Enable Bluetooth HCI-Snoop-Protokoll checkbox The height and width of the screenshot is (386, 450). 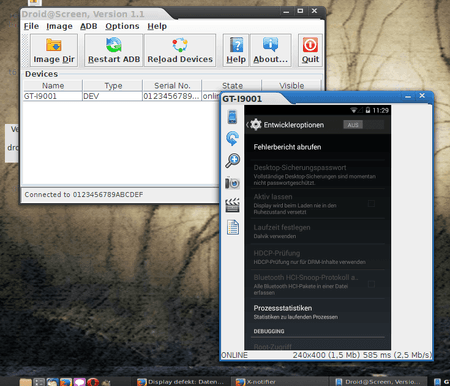(x=371, y=284)
